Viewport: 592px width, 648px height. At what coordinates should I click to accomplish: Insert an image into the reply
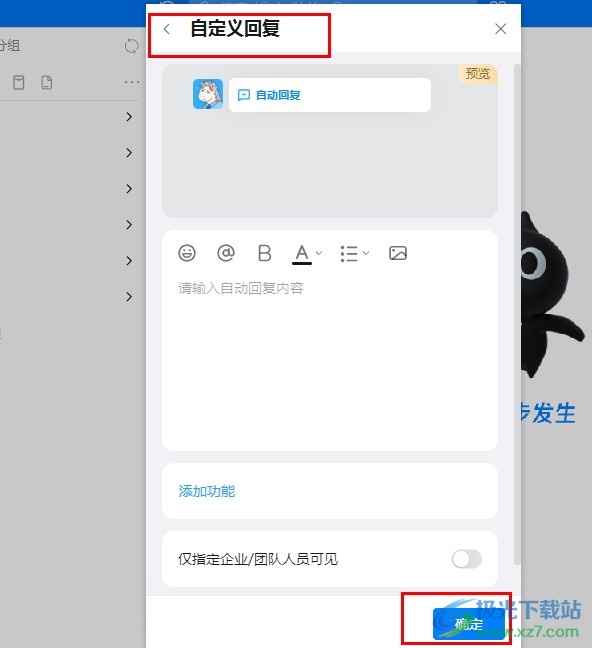[x=398, y=253]
